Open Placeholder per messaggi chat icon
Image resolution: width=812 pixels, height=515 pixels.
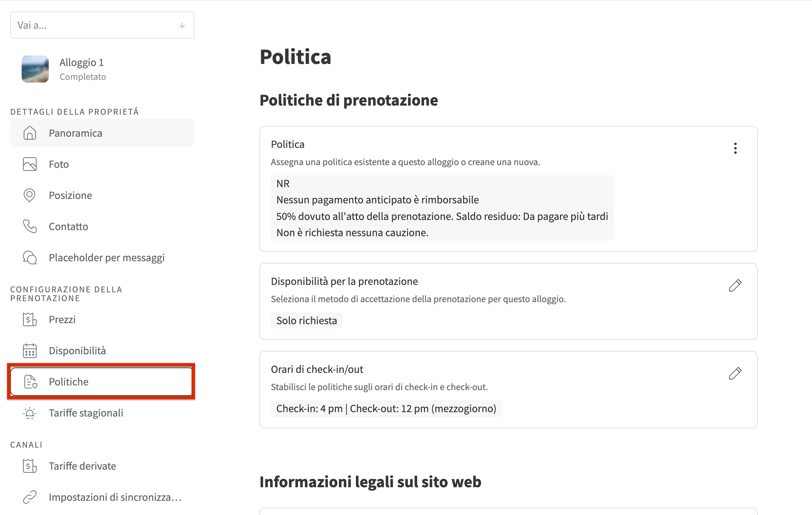[30, 257]
